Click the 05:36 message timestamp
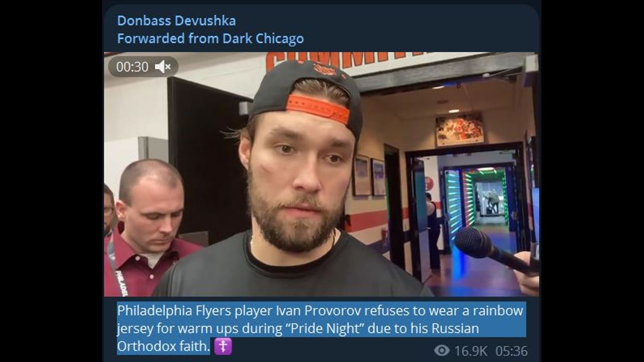The image size is (644, 362). 511,351
